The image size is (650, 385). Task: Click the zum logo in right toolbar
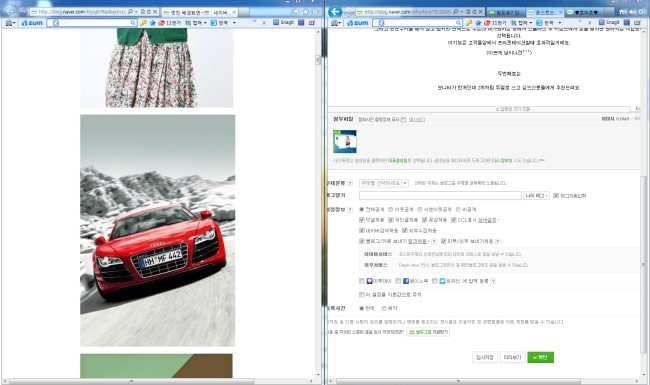point(358,23)
